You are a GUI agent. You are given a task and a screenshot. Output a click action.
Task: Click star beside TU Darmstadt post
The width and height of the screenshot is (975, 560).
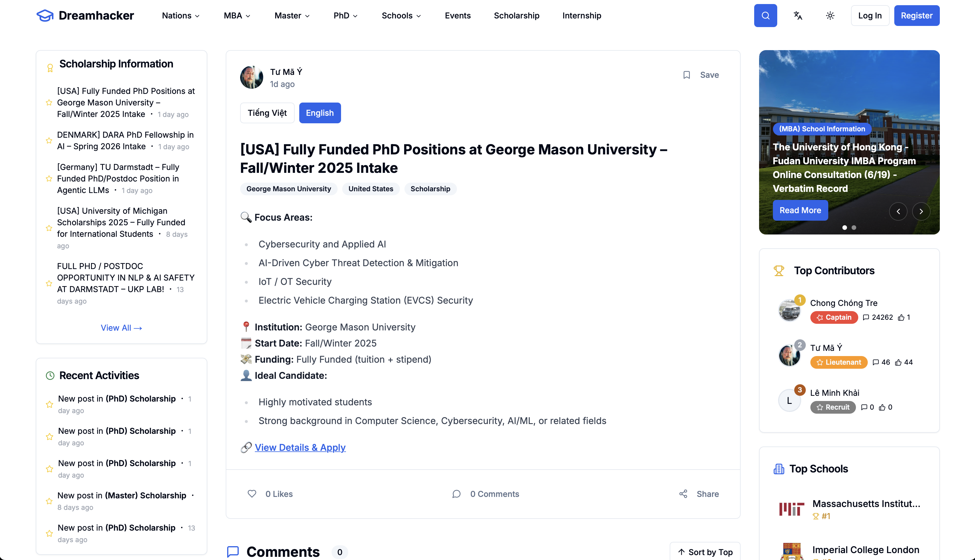click(x=49, y=179)
